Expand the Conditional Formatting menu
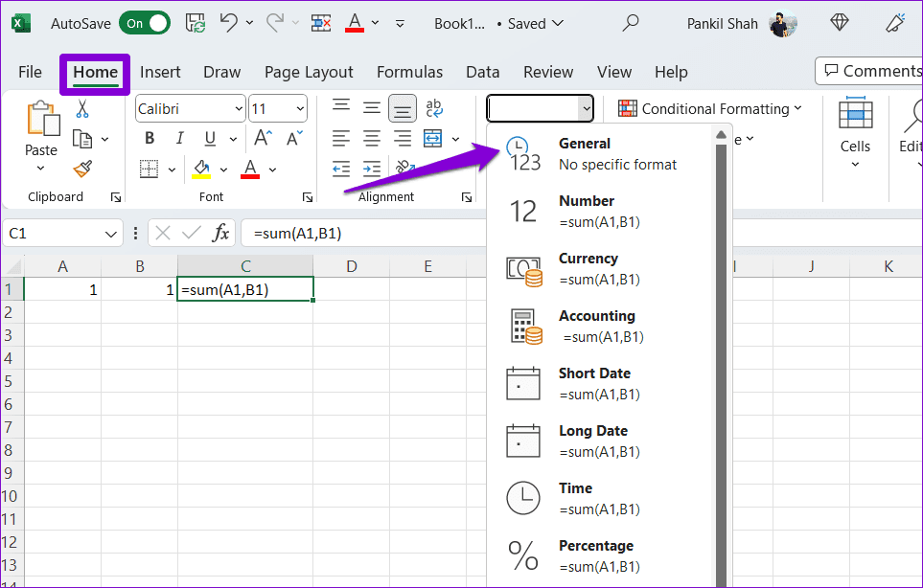Viewport: 923px width, 588px height. point(709,108)
